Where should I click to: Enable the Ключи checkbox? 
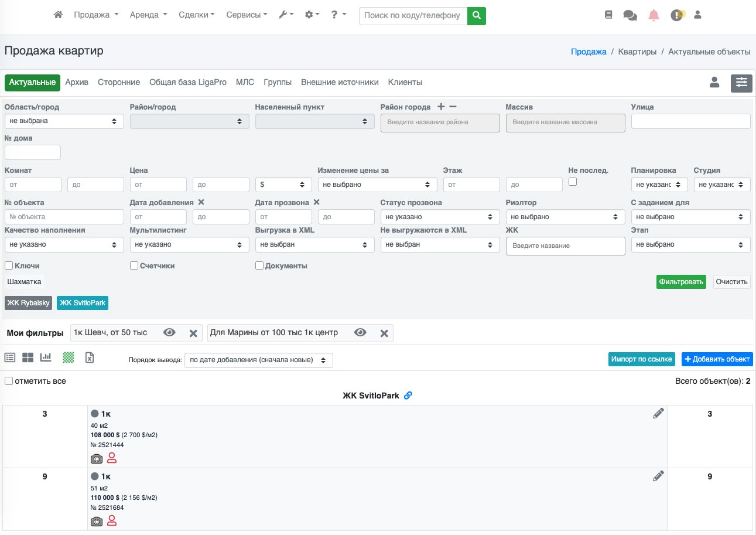point(9,265)
